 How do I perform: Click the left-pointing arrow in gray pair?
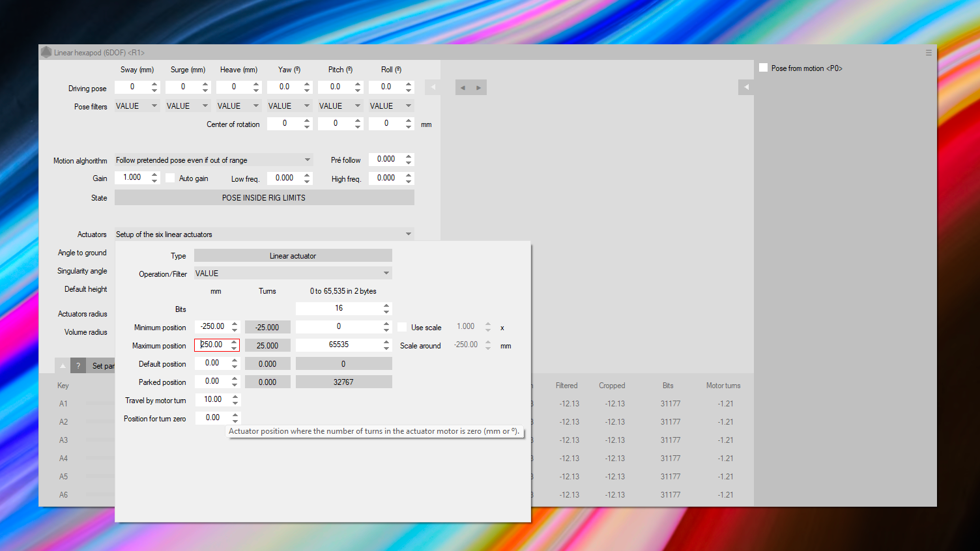coord(463,88)
